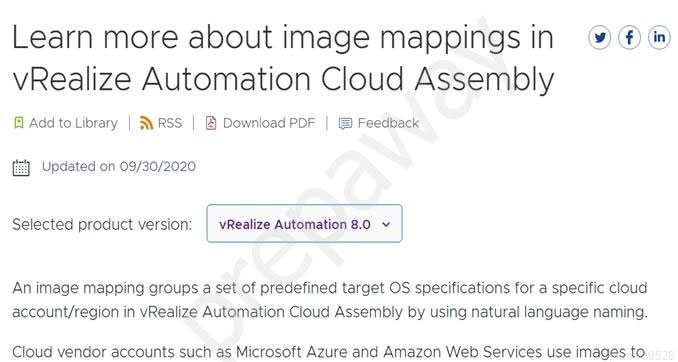Open the RSS text link
Viewport: 678px width, 362px height.
170,123
